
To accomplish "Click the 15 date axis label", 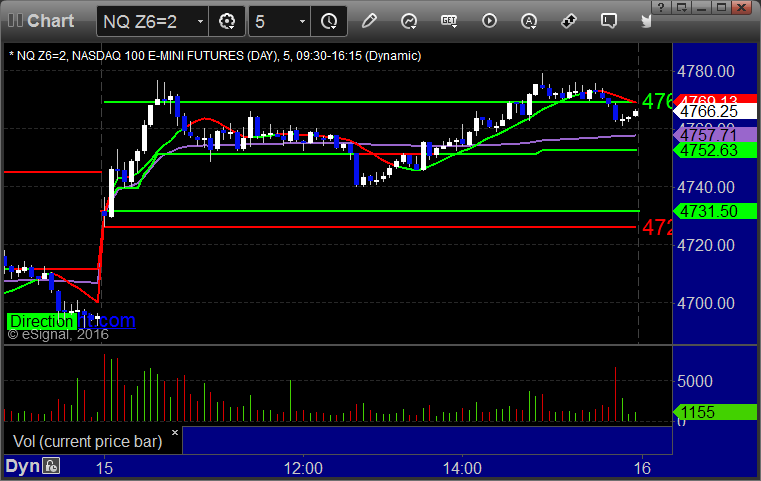I will point(104,468).
